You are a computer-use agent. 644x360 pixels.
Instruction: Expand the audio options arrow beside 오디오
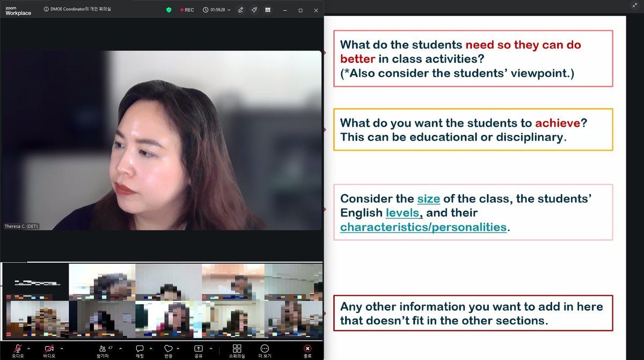28,348
